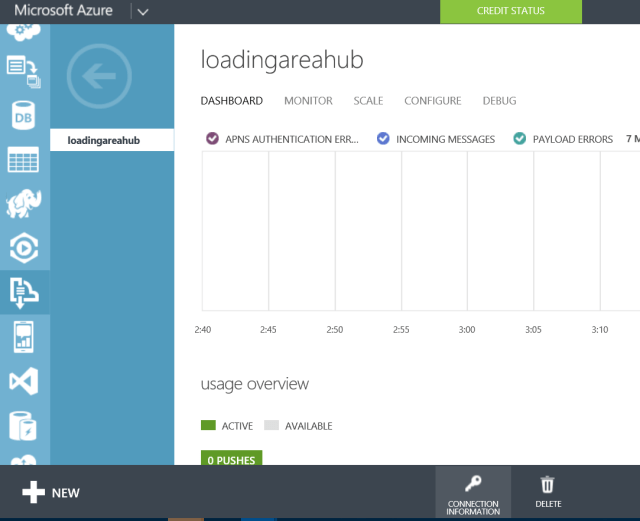Switch to the Monitor tab
Image resolution: width=640 pixels, height=521 pixels.
[x=308, y=101]
